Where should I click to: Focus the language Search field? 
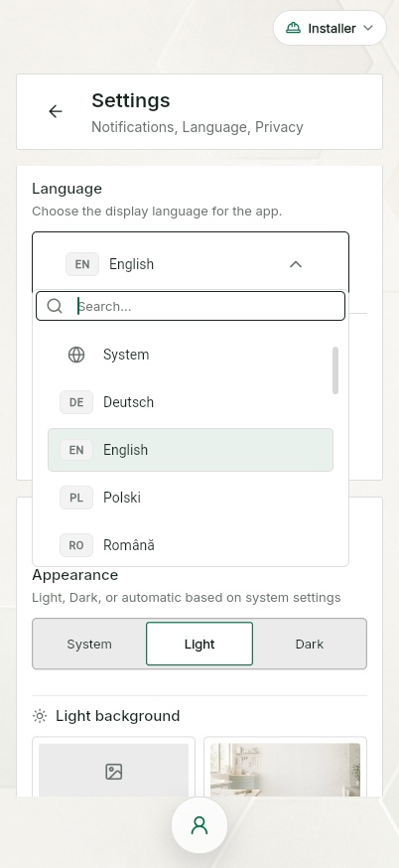tap(191, 306)
